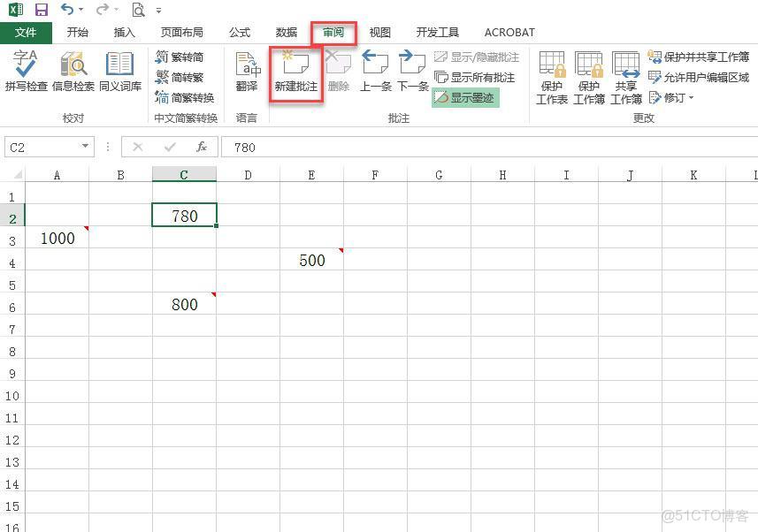Click the 共享工作簿 share workbook icon
Screen dimensions: 758x532
pos(626,77)
